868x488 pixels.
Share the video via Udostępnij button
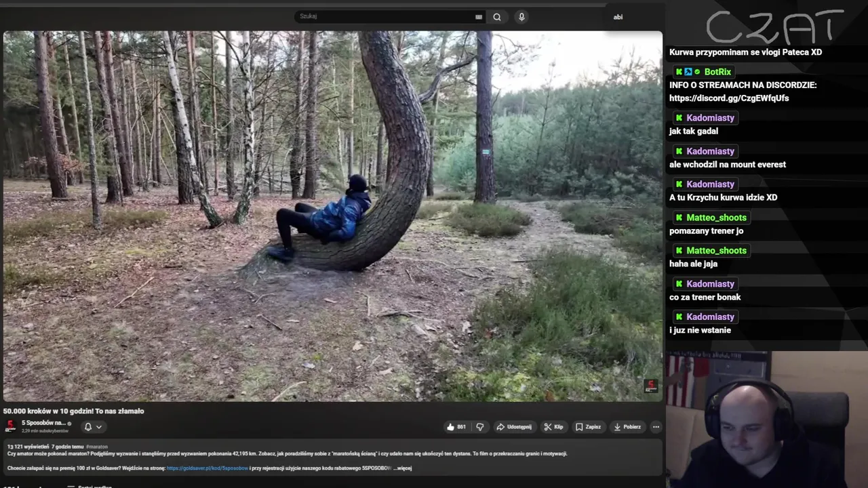click(x=514, y=427)
